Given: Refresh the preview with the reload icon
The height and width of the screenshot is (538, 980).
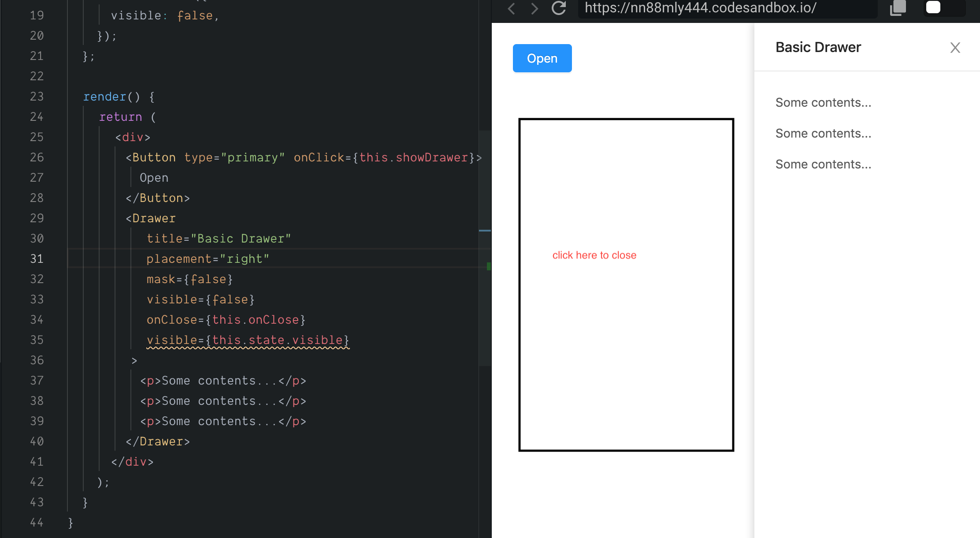Looking at the screenshot, I should point(559,8).
